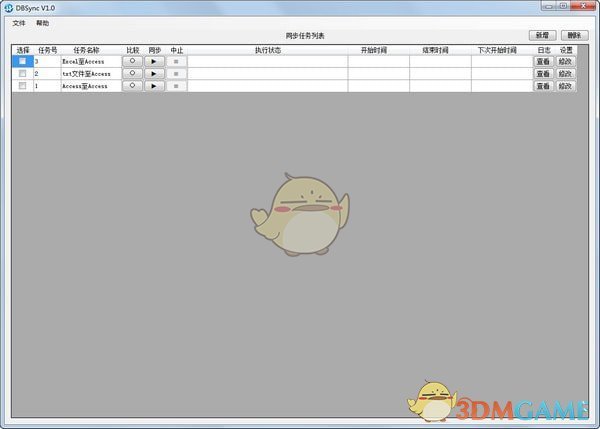
Task: Click compare icon for txt文件至Access task
Action: [x=133, y=74]
